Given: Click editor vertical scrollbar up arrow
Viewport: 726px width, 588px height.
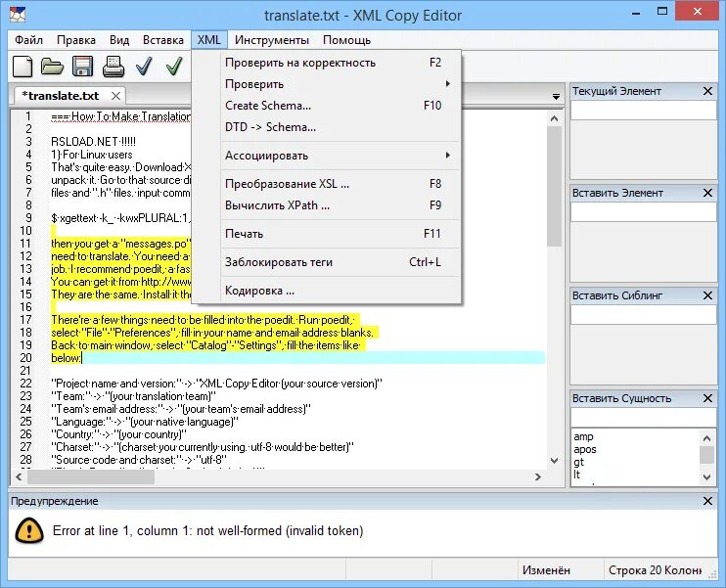Looking at the screenshot, I should [x=554, y=118].
